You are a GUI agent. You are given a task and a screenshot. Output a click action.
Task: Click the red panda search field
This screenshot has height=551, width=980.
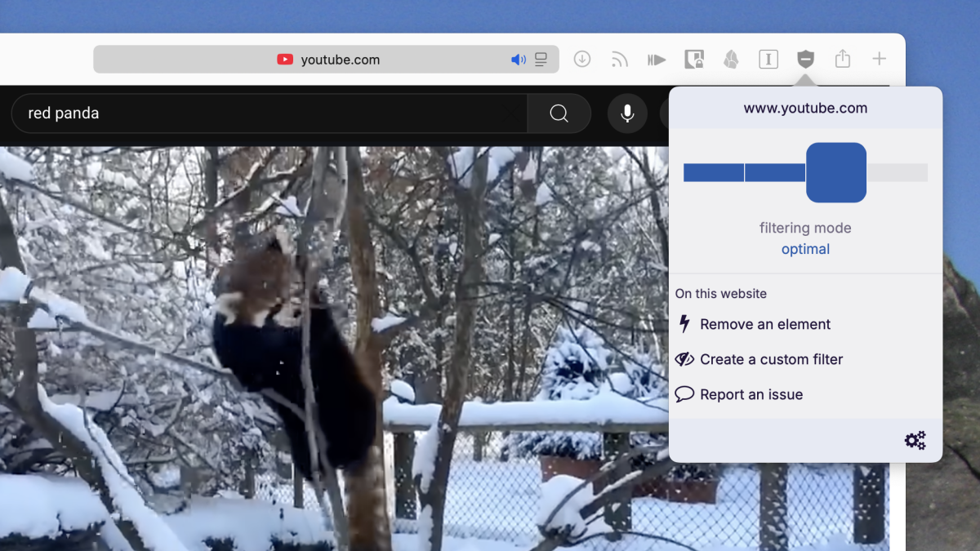pos(245,113)
